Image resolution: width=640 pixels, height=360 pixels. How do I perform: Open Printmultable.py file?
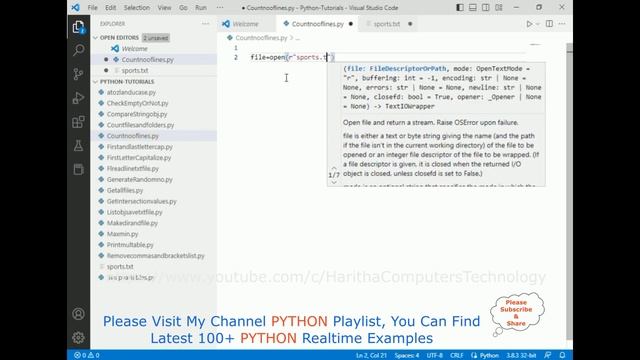[130, 244]
